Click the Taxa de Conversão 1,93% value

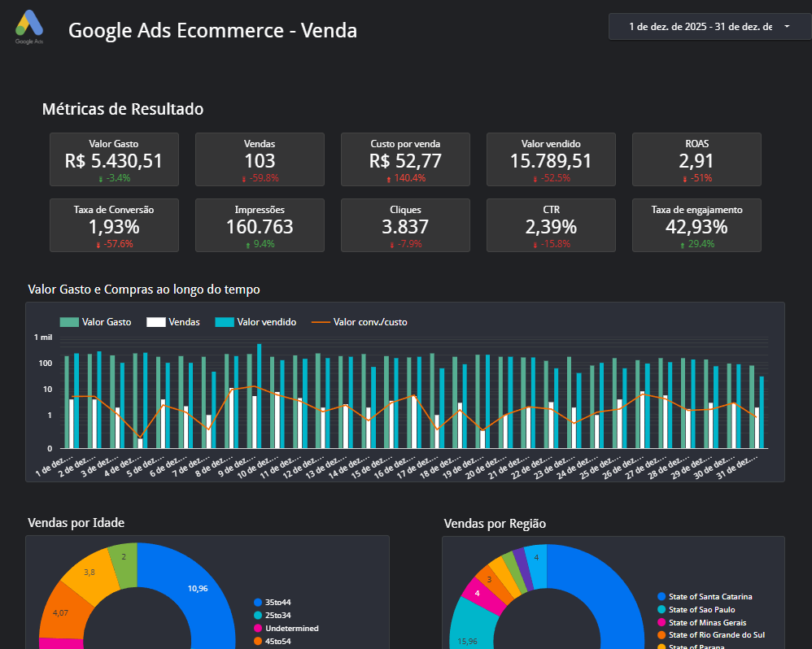114,227
